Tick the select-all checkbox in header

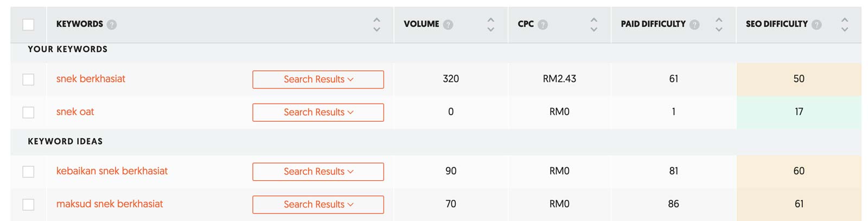coord(28,24)
